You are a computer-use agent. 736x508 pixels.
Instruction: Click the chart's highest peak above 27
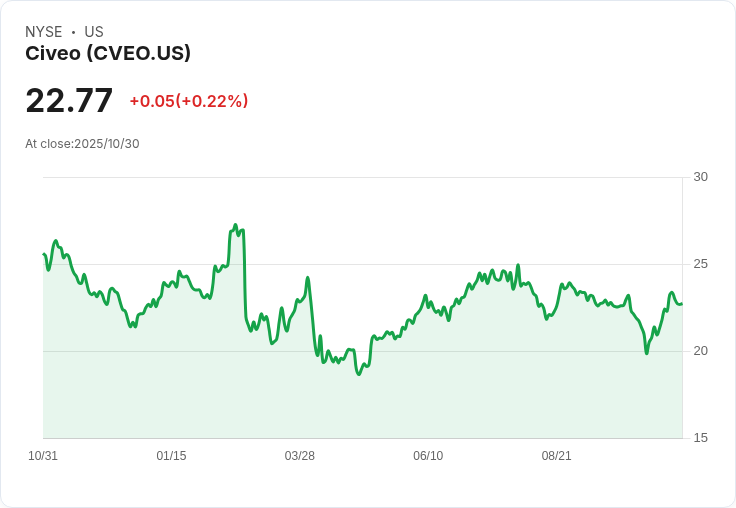(235, 225)
